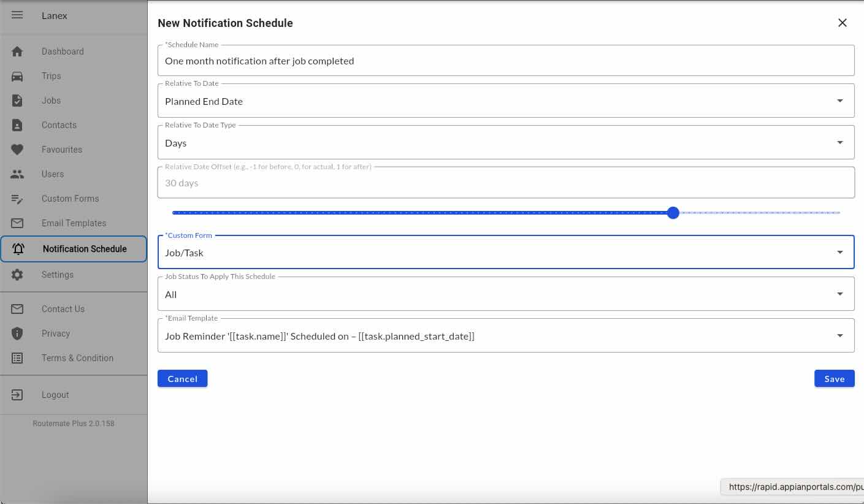The image size is (864, 504).
Task: Click the Custom Forms edit-list icon
Action: (x=17, y=199)
